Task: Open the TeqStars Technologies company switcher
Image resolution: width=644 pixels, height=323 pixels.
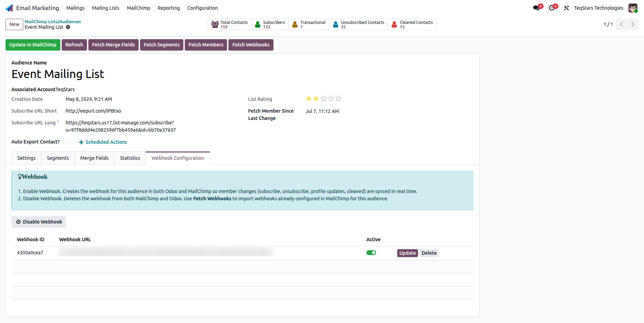Action: (599, 8)
